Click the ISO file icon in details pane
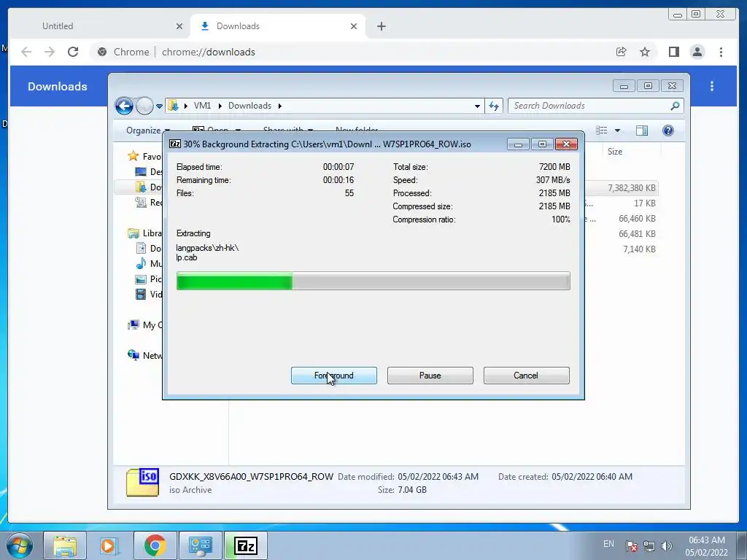Image resolution: width=747 pixels, height=560 pixels. point(142,483)
